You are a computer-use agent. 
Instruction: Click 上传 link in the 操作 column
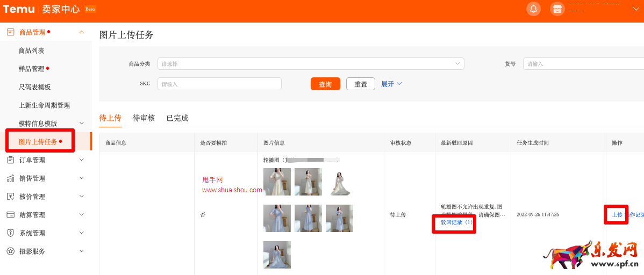pos(617,215)
